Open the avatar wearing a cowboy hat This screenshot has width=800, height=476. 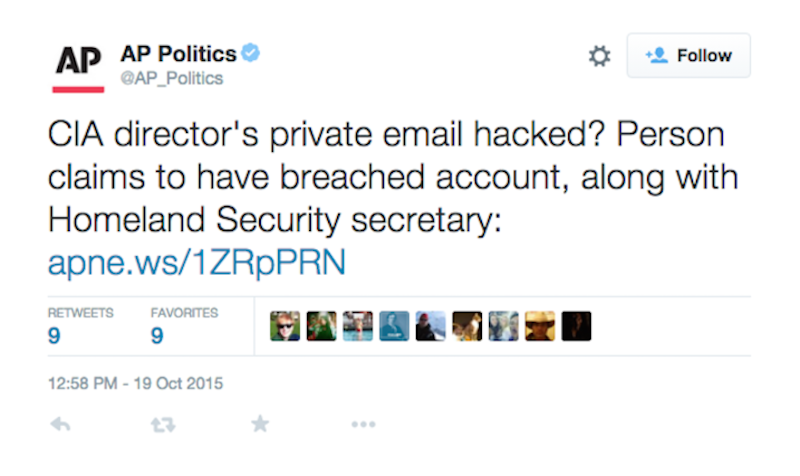coord(539,326)
